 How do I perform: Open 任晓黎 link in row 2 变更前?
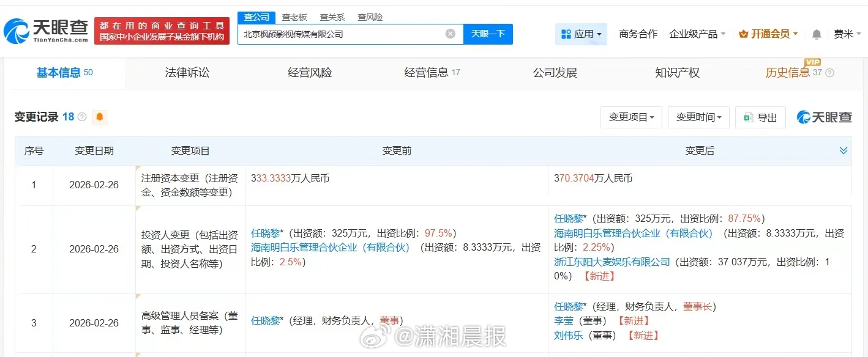[x=266, y=234]
